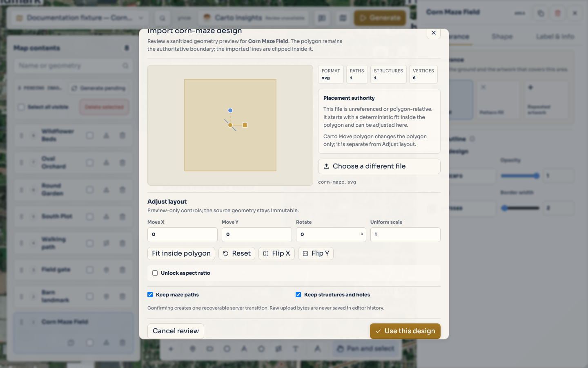
Task: Switch to the Label & Info tab
Action: [x=555, y=37]
